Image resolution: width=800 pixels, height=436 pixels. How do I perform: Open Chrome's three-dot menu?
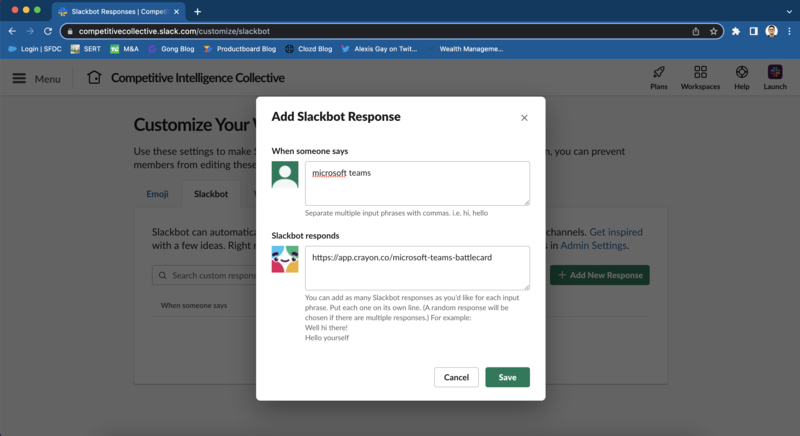788,31
